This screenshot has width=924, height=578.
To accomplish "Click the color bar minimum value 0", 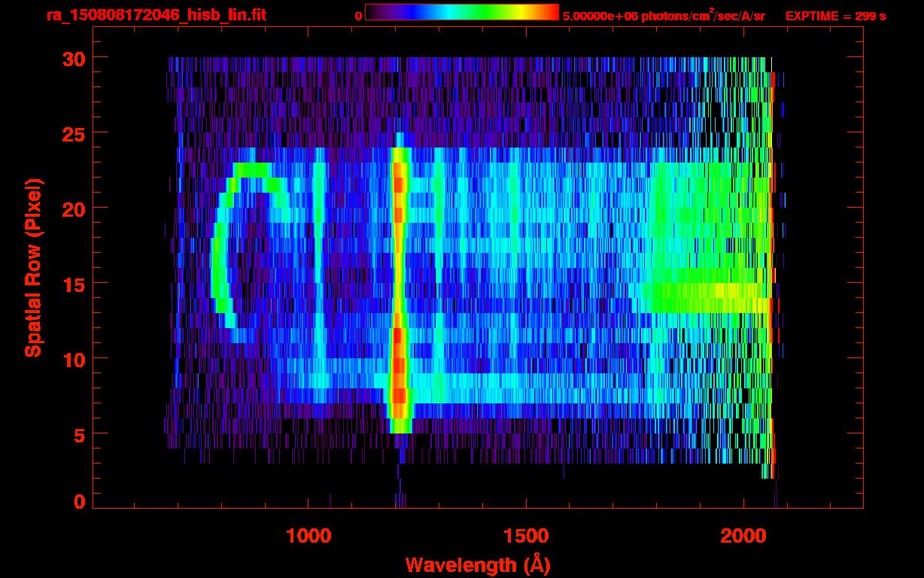I will [x=358, y=16].
